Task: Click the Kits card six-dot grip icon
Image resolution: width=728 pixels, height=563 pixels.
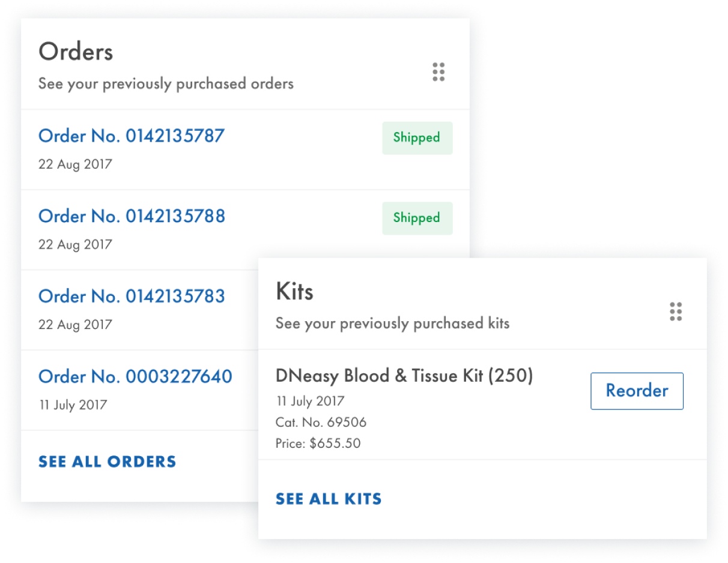Action: [676, 312]
